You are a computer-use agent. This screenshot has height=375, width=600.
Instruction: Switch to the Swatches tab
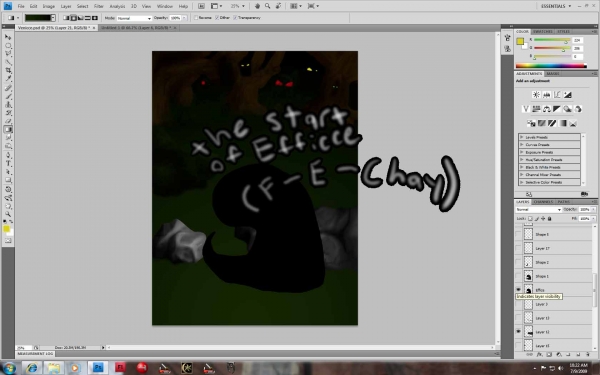click(543, 31)
